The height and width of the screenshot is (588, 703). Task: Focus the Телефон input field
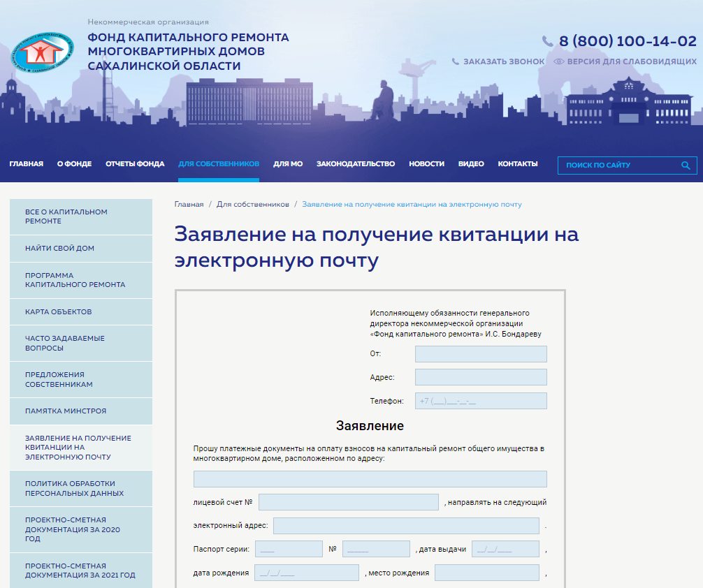coord(480,401)
